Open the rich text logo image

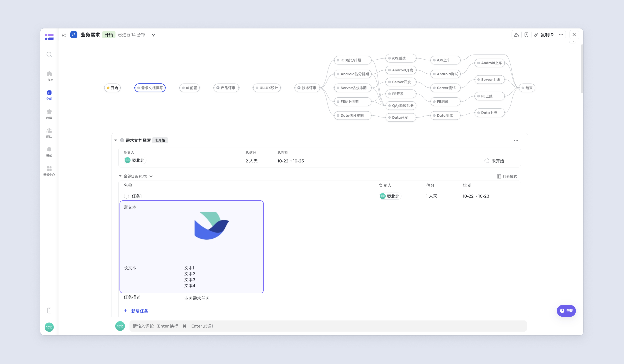coord(212,226)
